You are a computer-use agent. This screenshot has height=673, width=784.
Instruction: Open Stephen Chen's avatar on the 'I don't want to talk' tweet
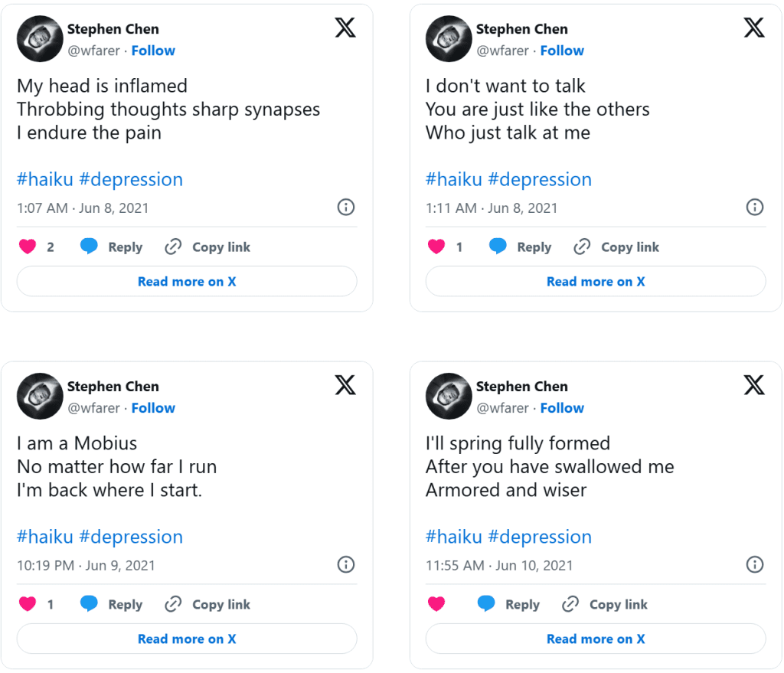pyautogui.click(x=448, y=39)
